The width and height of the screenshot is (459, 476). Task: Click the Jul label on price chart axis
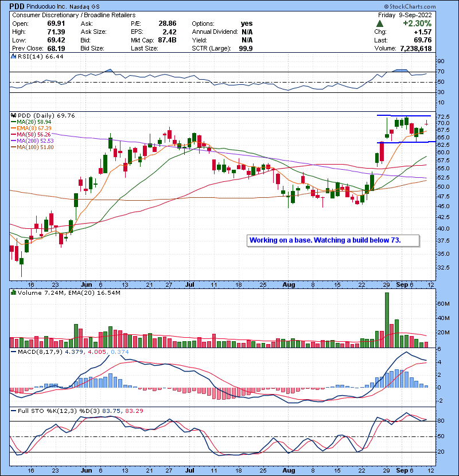[x=190, y=285]
